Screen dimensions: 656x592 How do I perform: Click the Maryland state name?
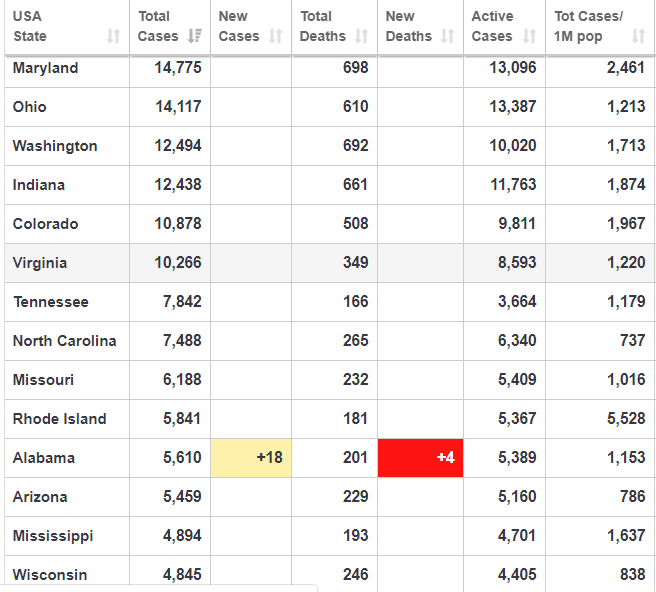coord(45,68)
